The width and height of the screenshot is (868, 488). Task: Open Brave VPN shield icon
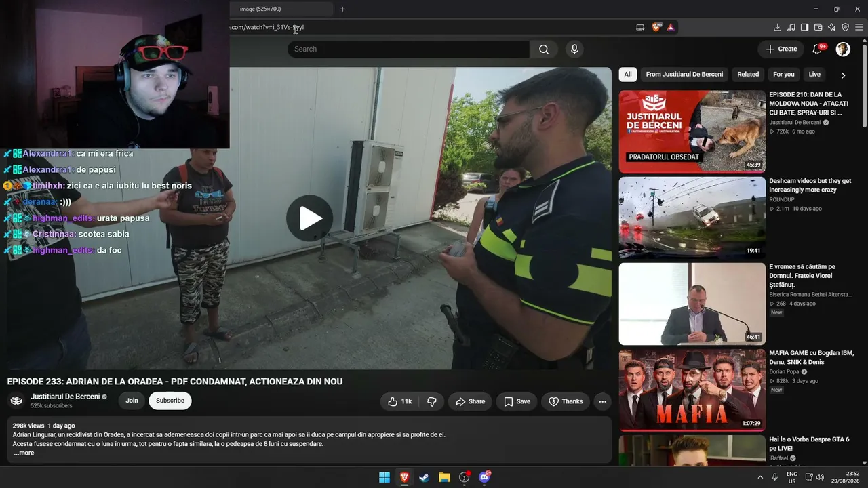click(845, 27)
